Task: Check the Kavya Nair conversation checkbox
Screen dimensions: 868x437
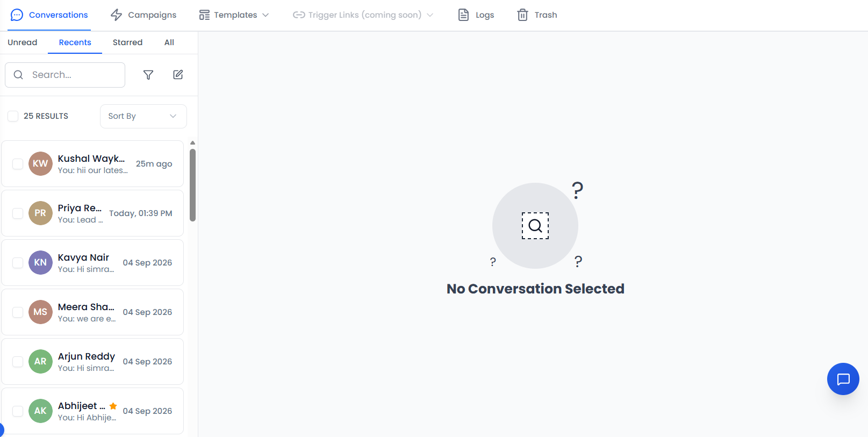Action: tap(18, 263)
